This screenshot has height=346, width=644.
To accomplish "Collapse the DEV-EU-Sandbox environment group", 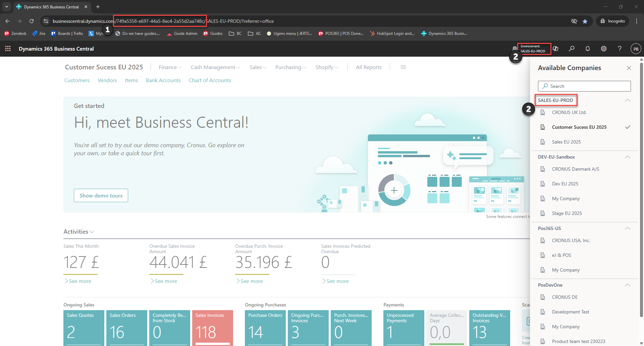I will 628,157.
